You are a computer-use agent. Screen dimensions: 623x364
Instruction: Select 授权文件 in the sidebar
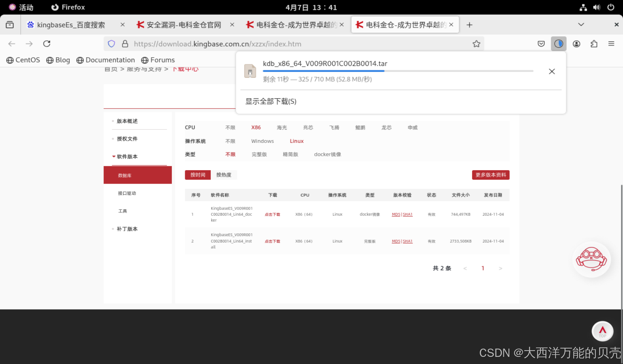tap(127, 139)
